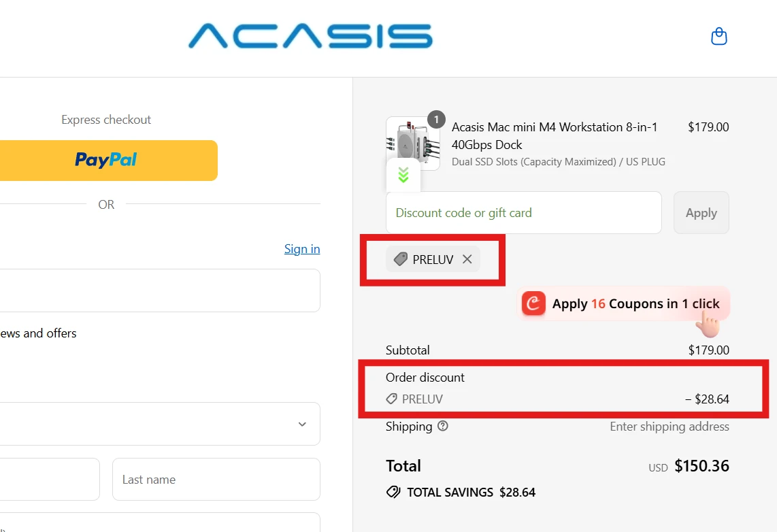Focus the Discount code or gift card field

pos(524,212)
